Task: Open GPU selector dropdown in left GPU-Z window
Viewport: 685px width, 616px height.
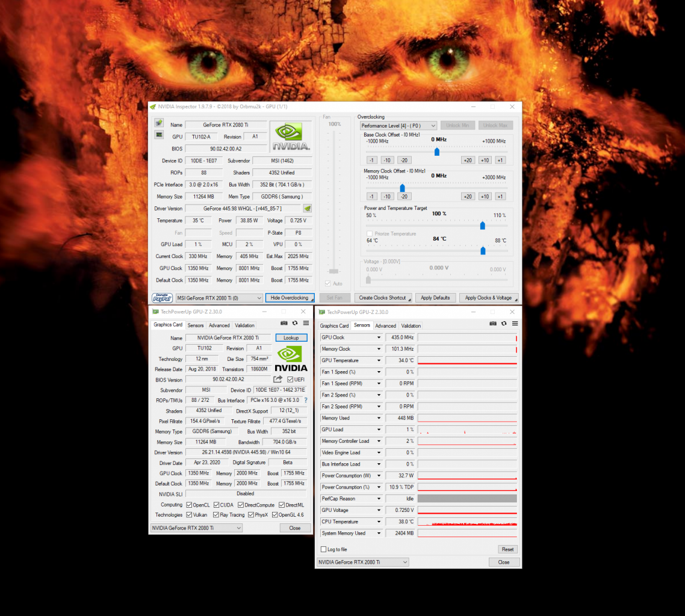Action: pyautogui.click(x=196, y=528)
